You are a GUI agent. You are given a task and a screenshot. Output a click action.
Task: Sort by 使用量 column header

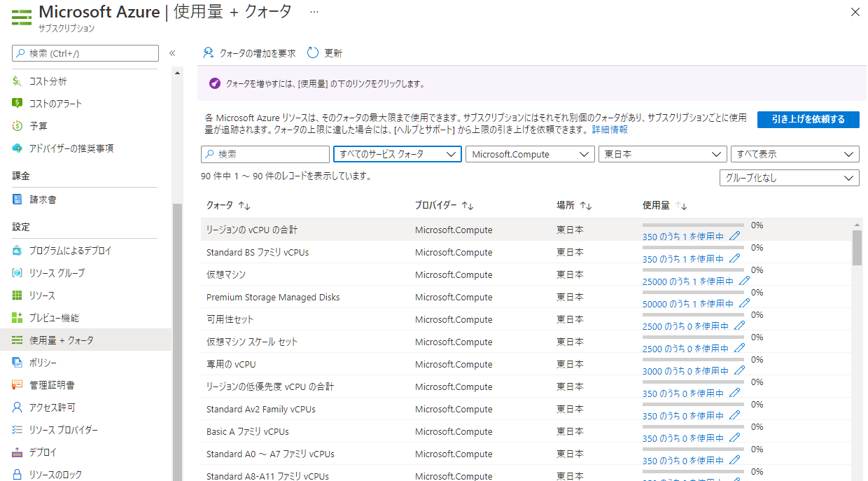pyautogui.click(x=665, y=206)
